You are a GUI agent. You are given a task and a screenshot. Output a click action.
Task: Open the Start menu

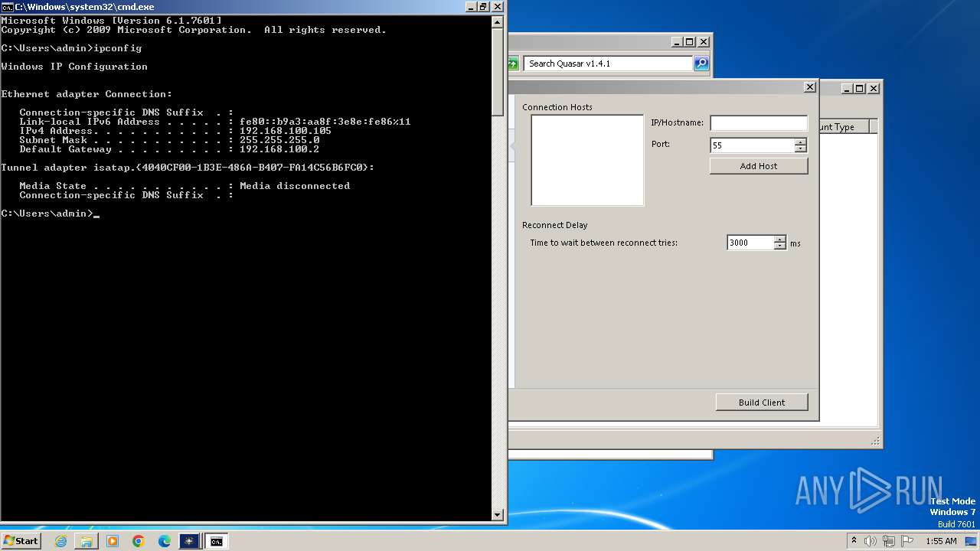[21, 541]
